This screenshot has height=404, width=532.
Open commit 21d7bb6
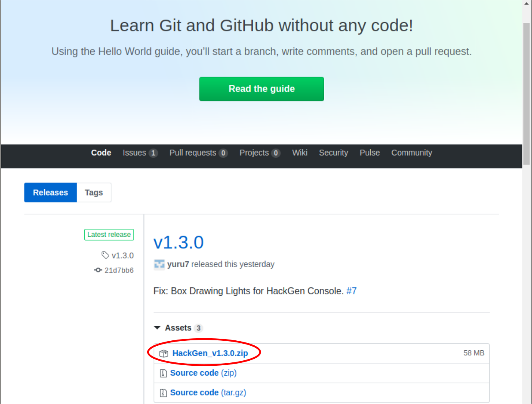[x=119, y=270]
